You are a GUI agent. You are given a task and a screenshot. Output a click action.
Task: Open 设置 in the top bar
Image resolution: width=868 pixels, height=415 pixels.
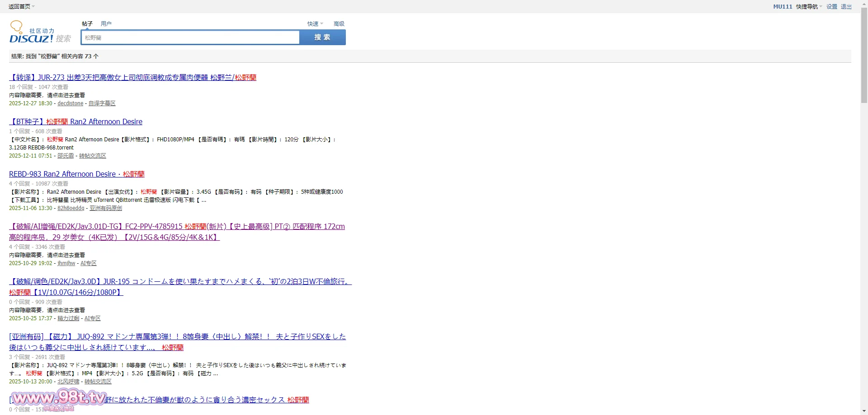tap(831, 6)
